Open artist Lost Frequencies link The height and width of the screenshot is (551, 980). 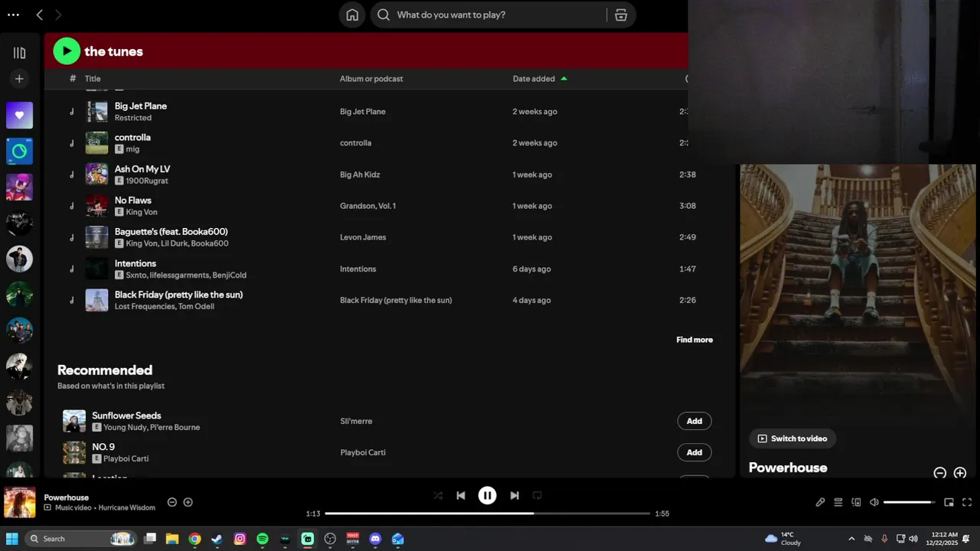point(145,306)
